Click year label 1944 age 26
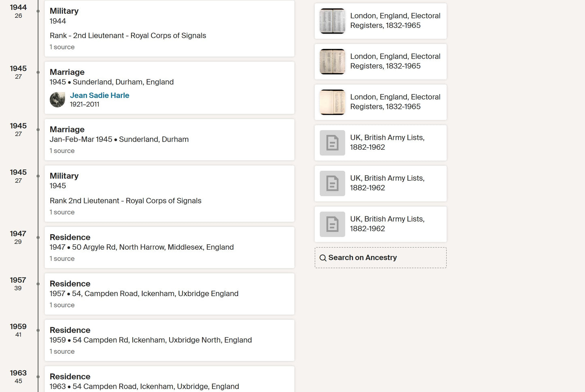585x392 pixels. coord(18,11)
